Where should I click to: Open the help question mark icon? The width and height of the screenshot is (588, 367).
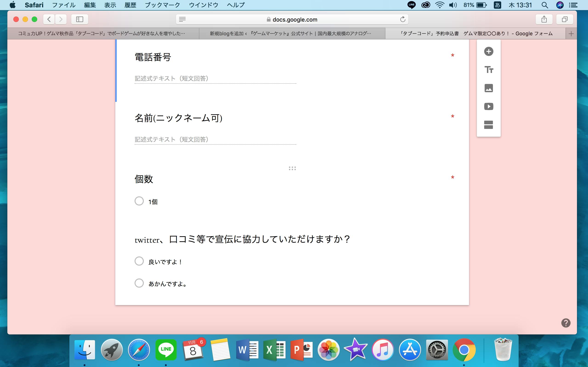[x=566, y=323]
